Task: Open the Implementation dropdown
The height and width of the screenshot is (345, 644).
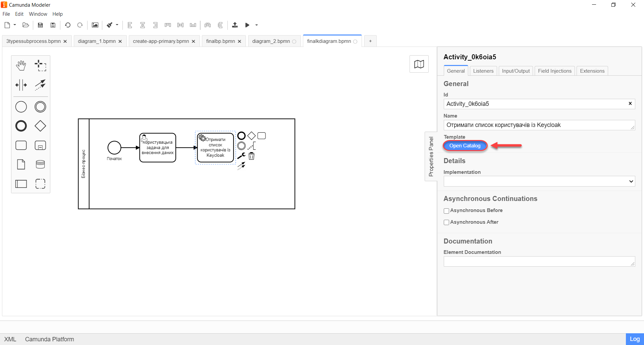Action: [539, 181]
